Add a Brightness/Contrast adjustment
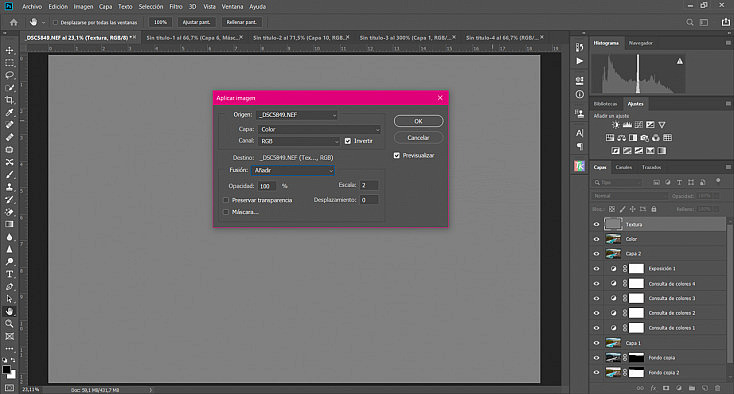734x394 pixels. pos(616,125)
